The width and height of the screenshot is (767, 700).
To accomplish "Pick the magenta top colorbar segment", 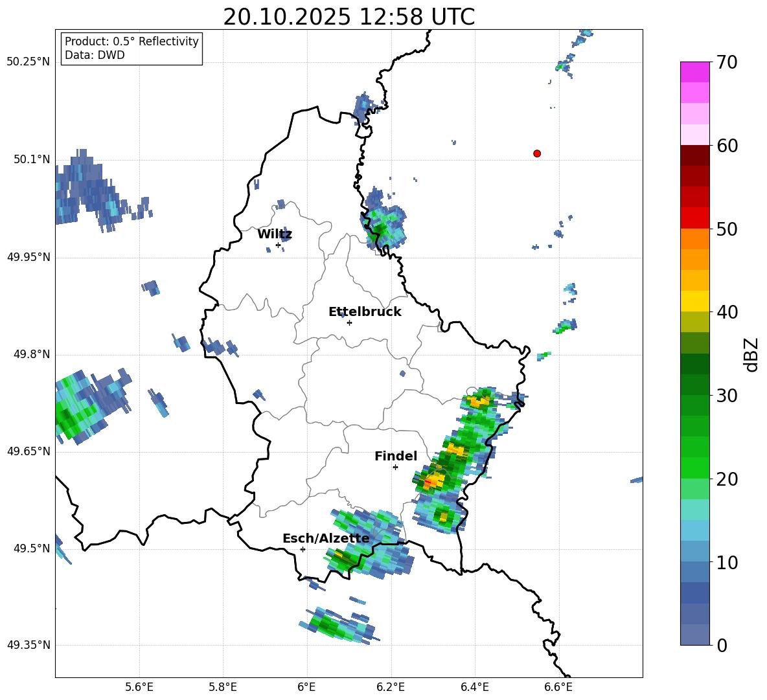I will point(694,72).
